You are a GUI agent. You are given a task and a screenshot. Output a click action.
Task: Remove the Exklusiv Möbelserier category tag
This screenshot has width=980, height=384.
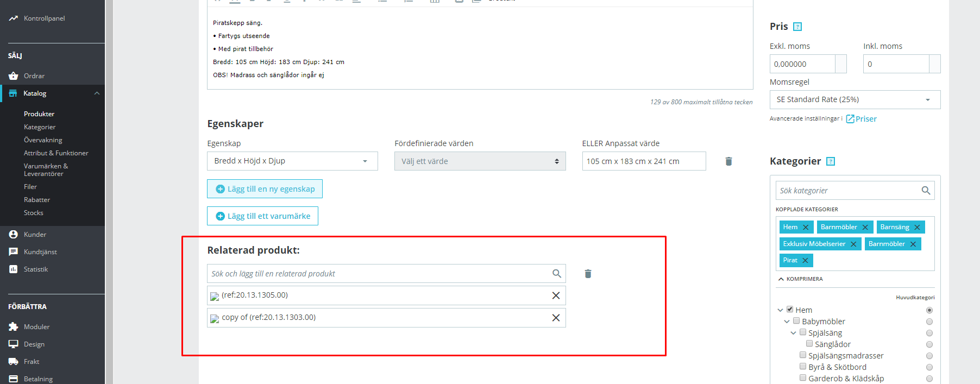853,244
